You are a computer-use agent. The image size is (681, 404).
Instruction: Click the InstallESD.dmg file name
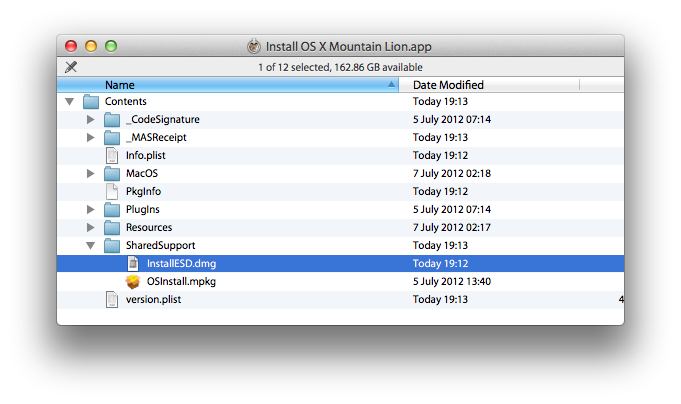click(182, 264)
